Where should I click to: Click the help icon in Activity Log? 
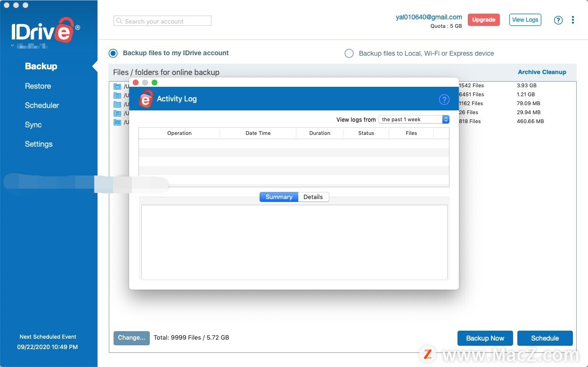pyautogui.click(x=444, y=99)
